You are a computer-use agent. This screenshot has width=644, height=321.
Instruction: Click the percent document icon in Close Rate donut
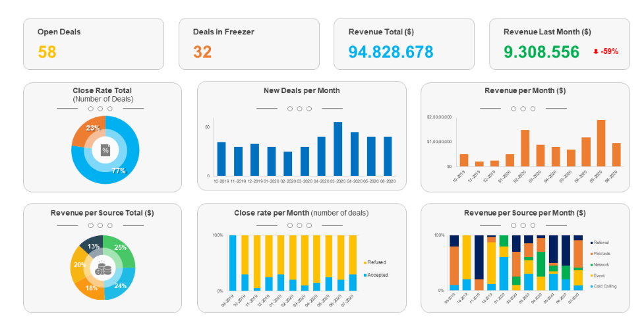pos(105,150)
